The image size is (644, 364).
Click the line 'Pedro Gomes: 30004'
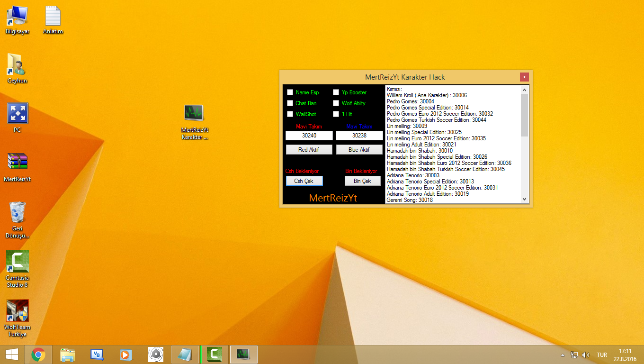click(411, 101)
